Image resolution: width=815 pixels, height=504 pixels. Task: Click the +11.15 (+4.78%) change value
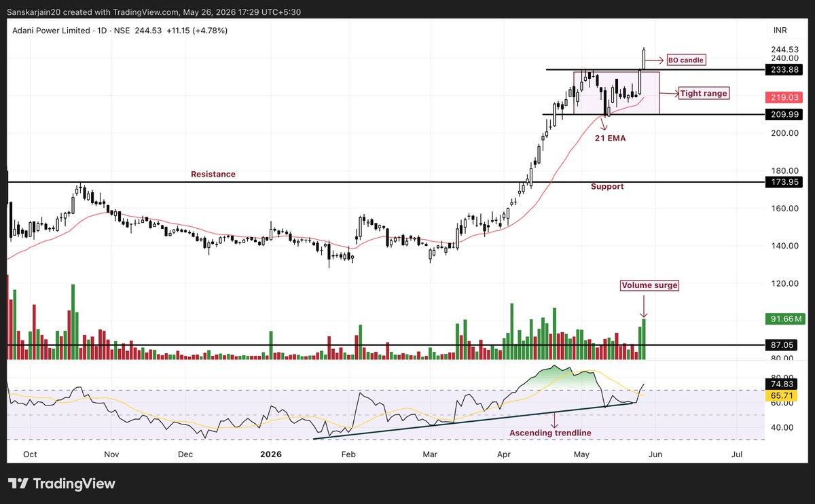point(197,31)
